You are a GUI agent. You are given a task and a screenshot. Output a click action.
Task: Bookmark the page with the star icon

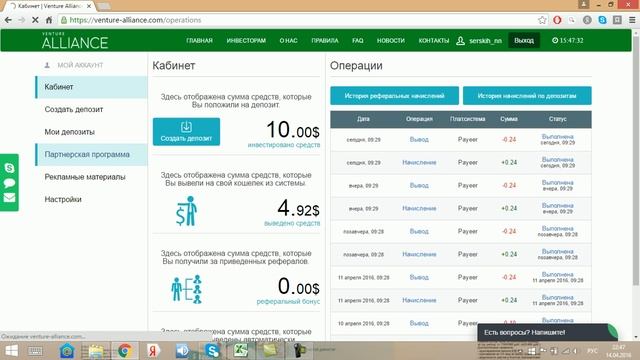point(542,20)
